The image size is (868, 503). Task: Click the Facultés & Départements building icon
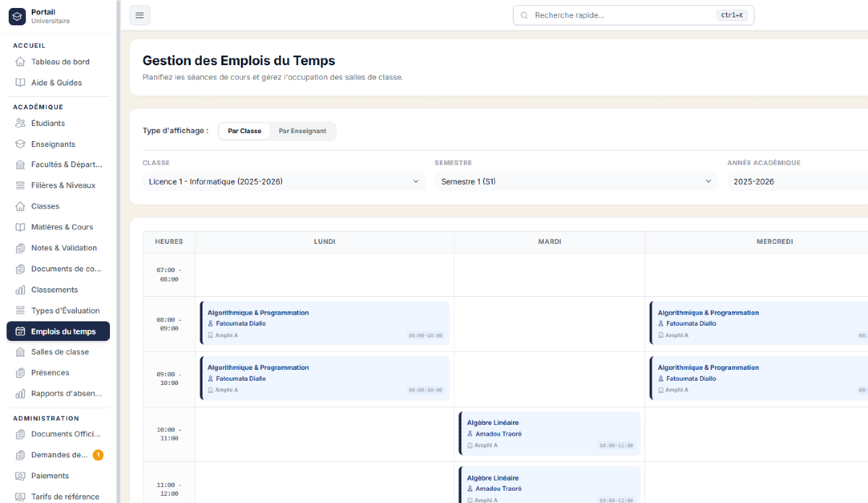pyautogui.click(x=20, y=164)
